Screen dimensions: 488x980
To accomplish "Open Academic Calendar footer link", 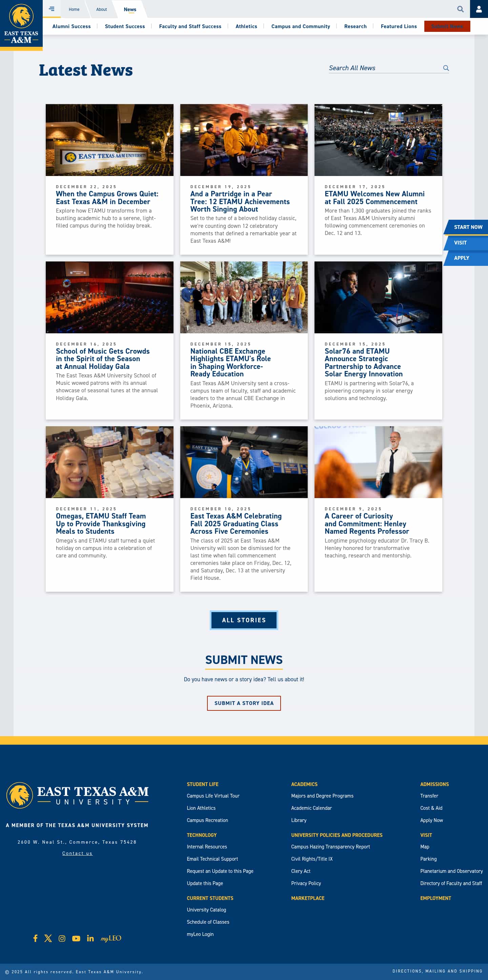I will point(311,808).
